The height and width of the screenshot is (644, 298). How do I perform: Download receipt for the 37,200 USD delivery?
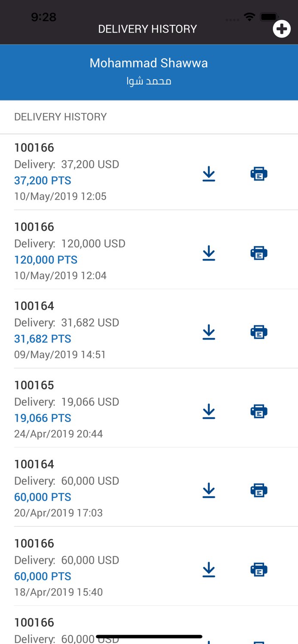tap(209, 173)
